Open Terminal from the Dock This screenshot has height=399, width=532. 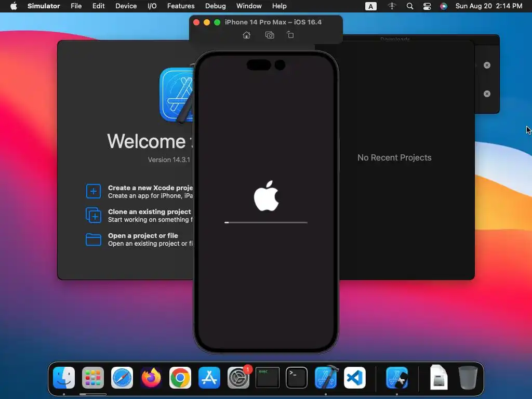pos(297,378)
